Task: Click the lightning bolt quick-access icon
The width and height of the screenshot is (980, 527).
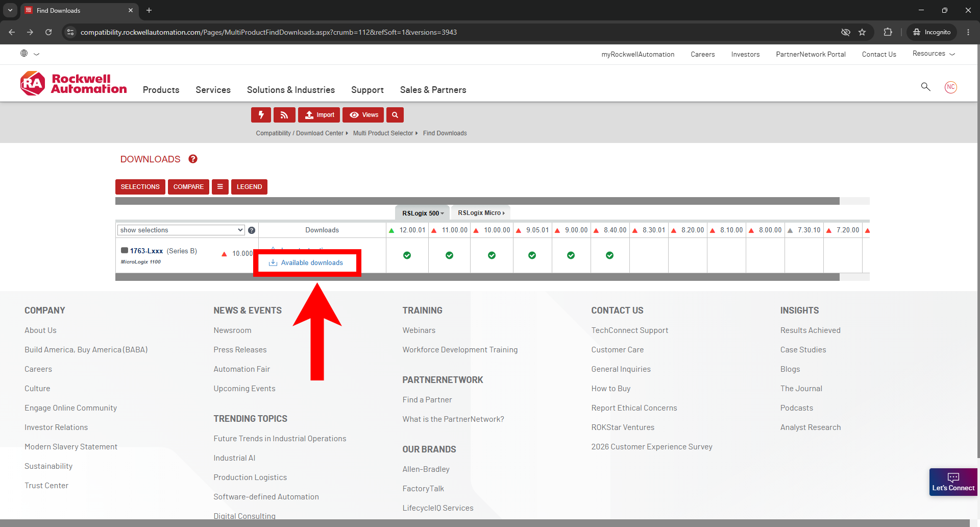Action: point(261,115)
